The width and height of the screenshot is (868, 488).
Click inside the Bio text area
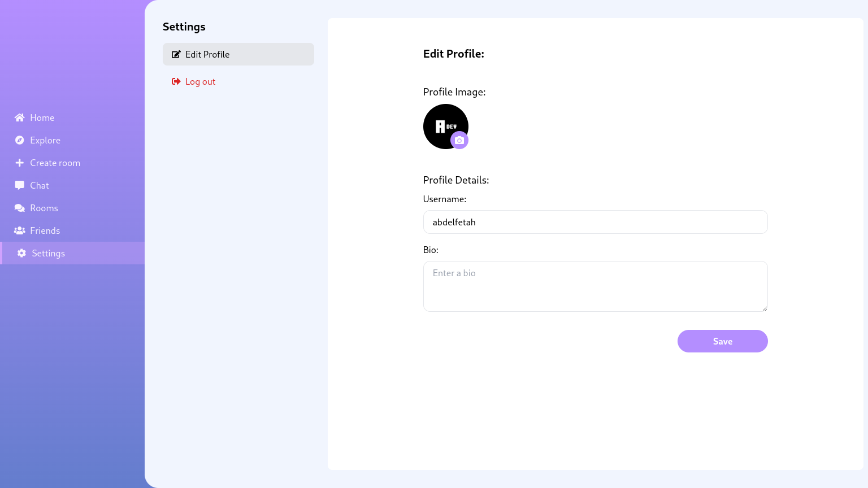point(596,286)
